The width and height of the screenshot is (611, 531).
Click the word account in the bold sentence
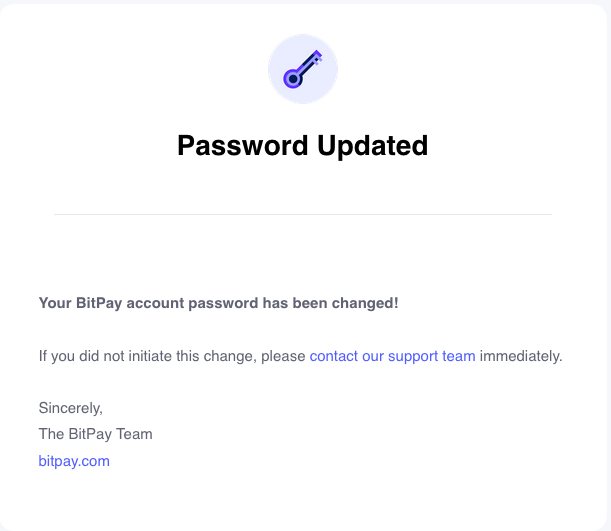pos(155,303)
